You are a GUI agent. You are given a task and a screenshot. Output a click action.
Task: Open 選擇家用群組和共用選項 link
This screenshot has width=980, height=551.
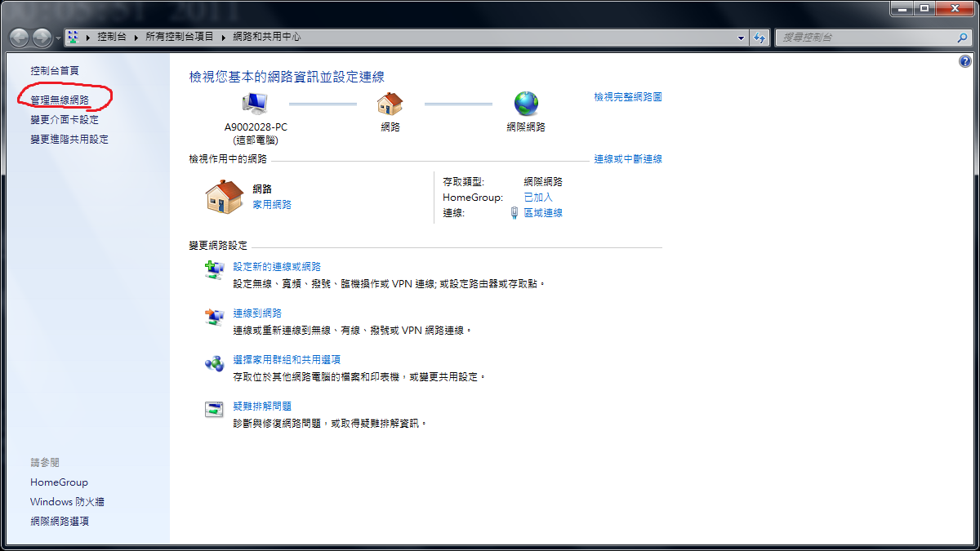pyautogui.click(x=287, y=360)
